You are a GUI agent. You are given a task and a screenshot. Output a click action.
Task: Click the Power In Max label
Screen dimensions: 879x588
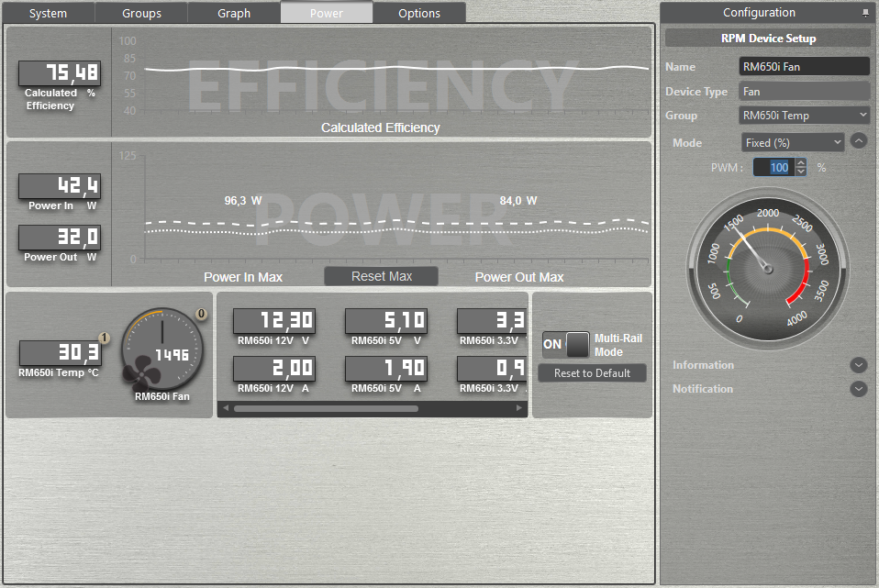243,277
